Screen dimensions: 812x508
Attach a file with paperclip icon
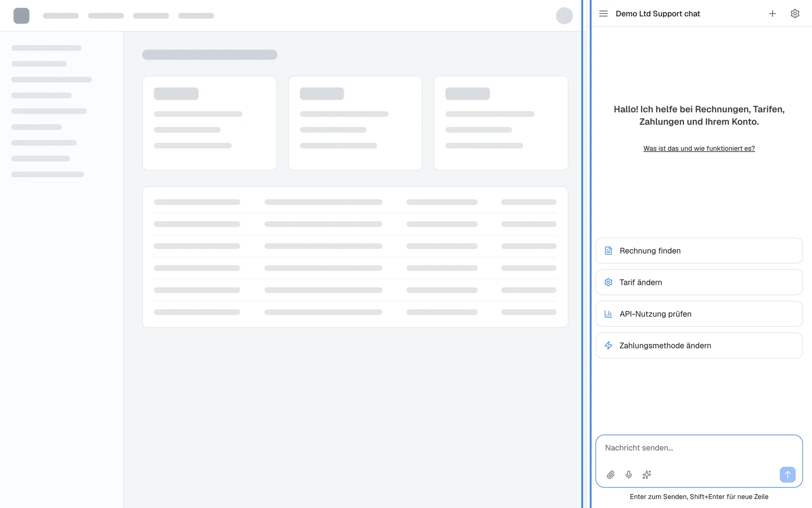coord(610,475)
